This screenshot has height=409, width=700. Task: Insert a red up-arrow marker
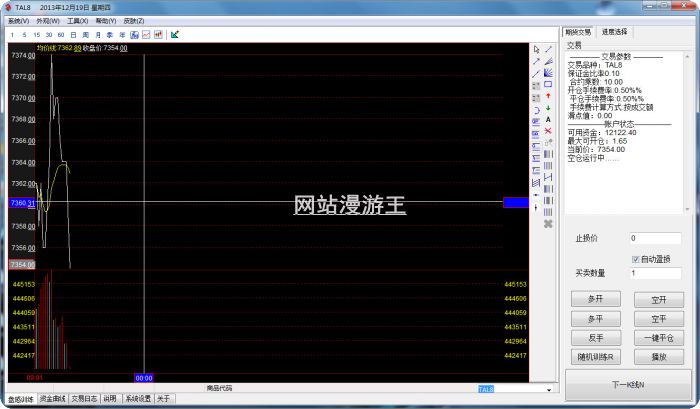coord(548,96)
